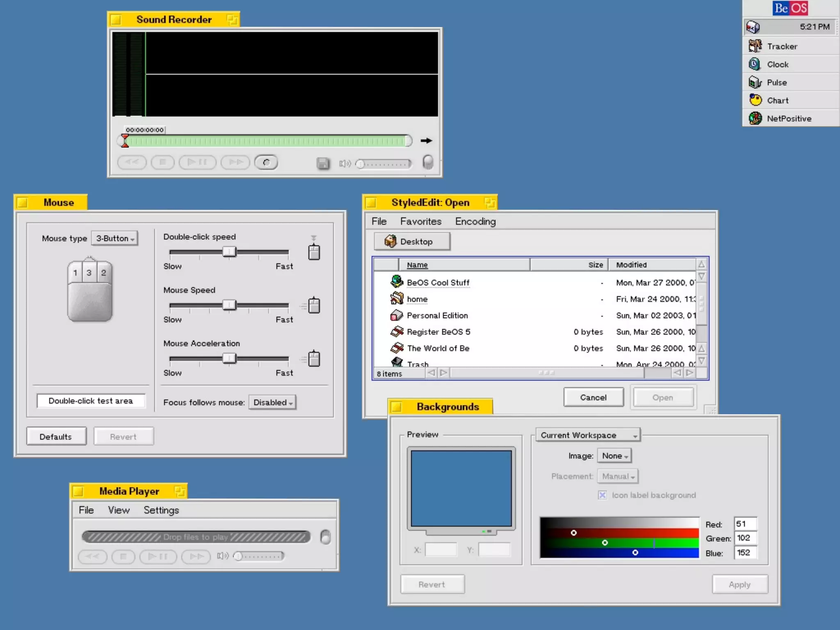Click the Double-click speed slider handle
This screenshot has width=840, height=630.
[229, 251]
